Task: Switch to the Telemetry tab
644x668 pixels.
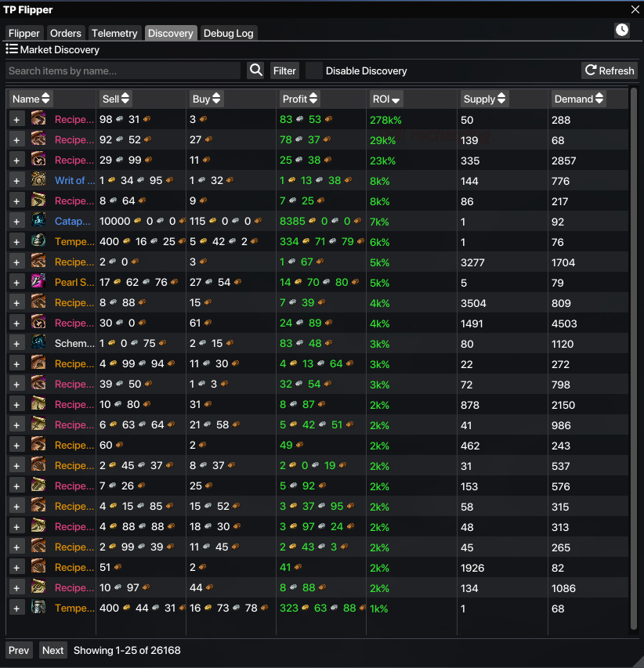Action: pos(114,33)
